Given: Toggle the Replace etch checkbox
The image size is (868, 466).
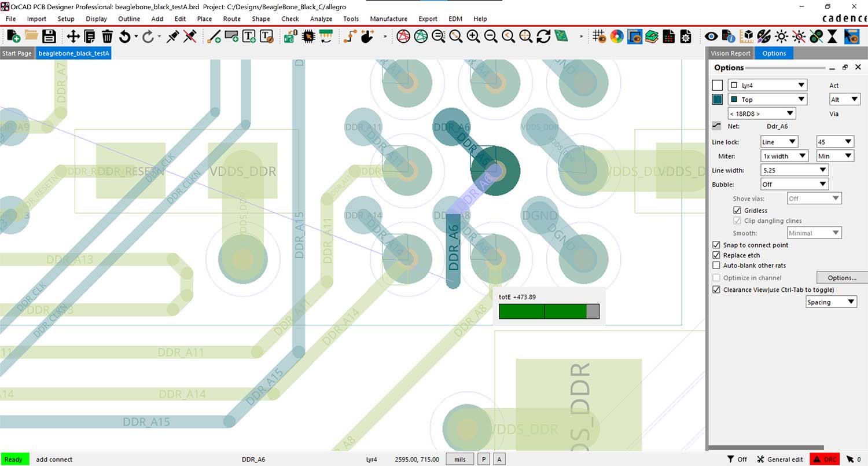Looking at the screenshot, I should coord(716,255).
